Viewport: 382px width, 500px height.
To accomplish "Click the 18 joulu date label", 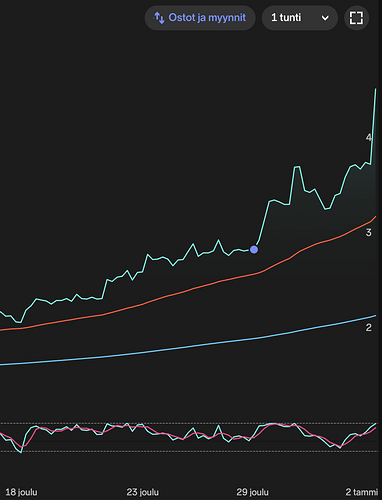I will click(21, 492).
